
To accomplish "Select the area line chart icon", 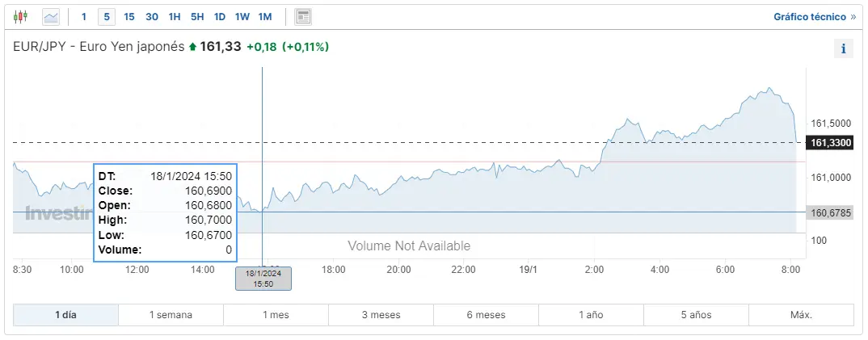I will [x=51, y=17].
